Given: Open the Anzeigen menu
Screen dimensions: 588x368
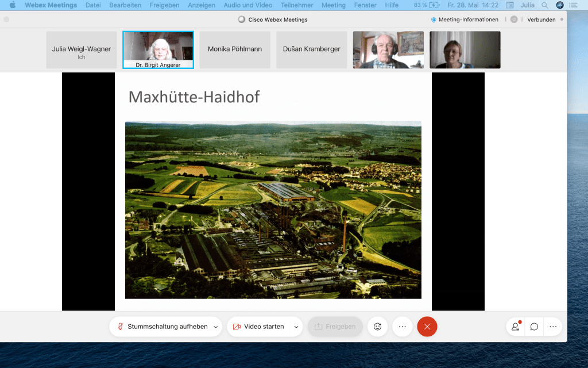Looking at the screenshot, I should point(202,5).
